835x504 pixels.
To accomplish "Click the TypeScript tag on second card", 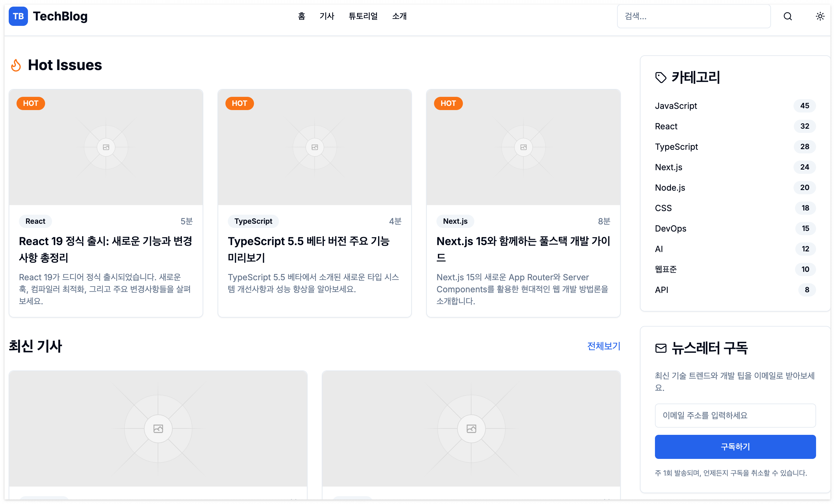I will [x=253, y=221].
